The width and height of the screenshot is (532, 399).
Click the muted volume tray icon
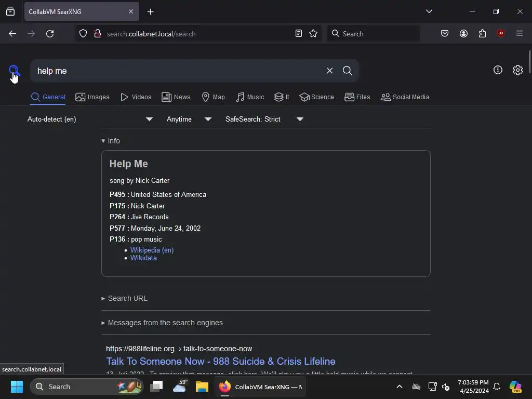point(445,387)
